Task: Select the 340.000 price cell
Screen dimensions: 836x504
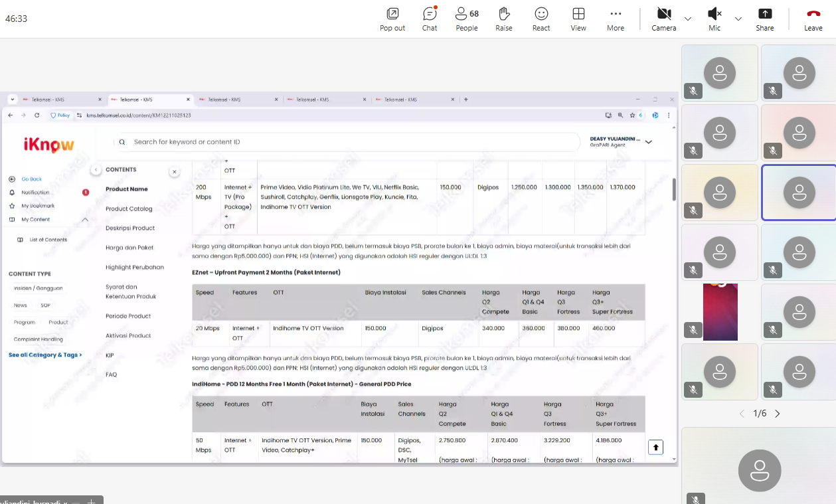Action: point(493,328)
